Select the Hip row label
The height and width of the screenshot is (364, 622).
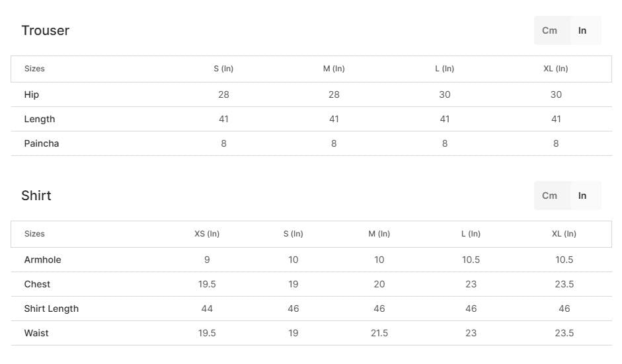[32, 94]
